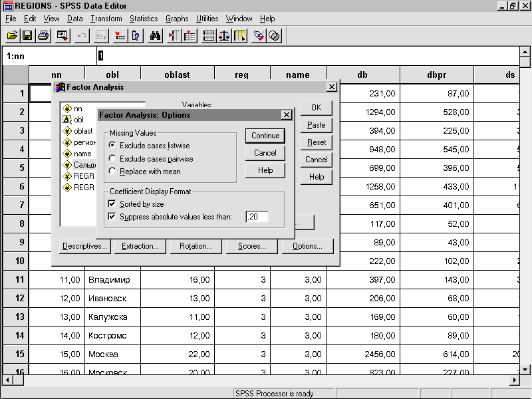Toggle the Sorted by size checkbox
The height and width of the screenshot is (399, 532).
click(x=112, y=204)
